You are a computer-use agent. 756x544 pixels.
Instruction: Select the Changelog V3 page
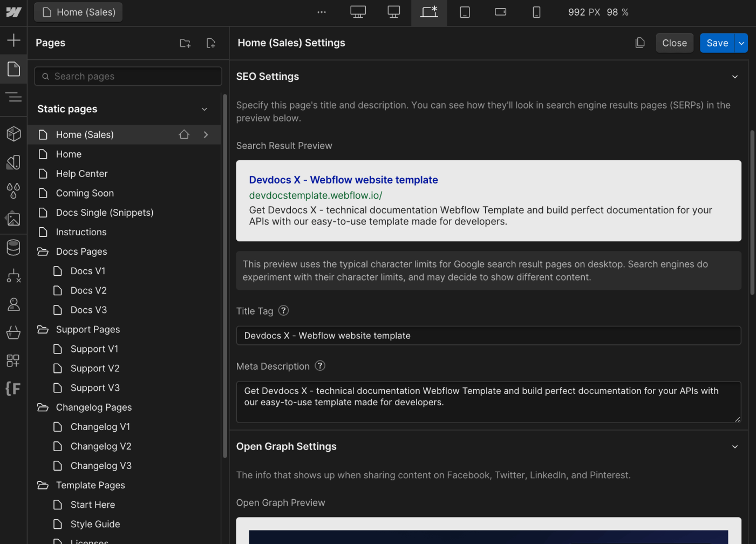tap(124, 466)
